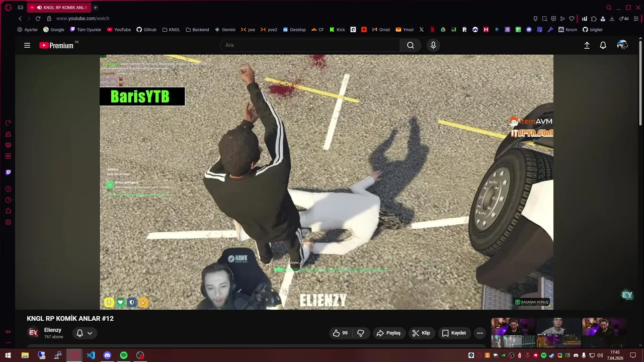Click the Kaydet save button

click(454, 333)
